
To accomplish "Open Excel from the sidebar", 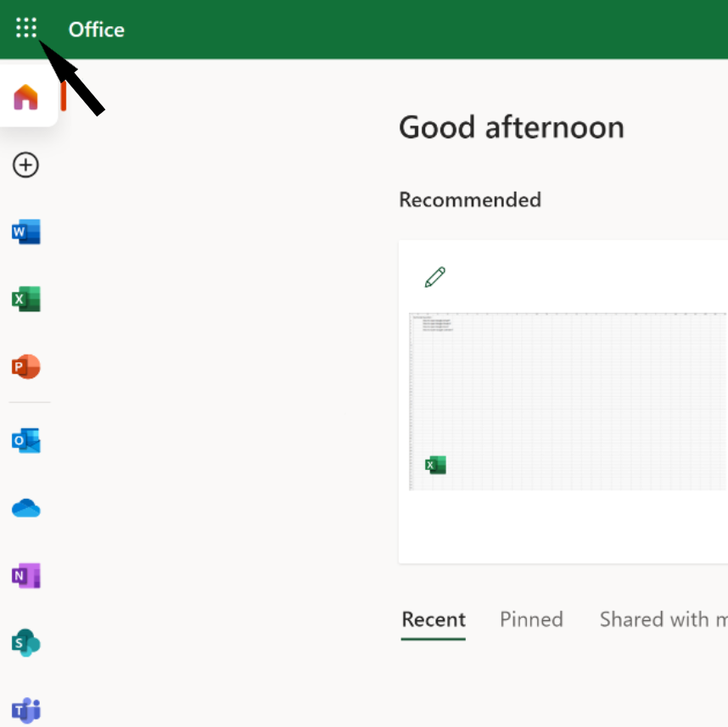I will pos(26,299).
